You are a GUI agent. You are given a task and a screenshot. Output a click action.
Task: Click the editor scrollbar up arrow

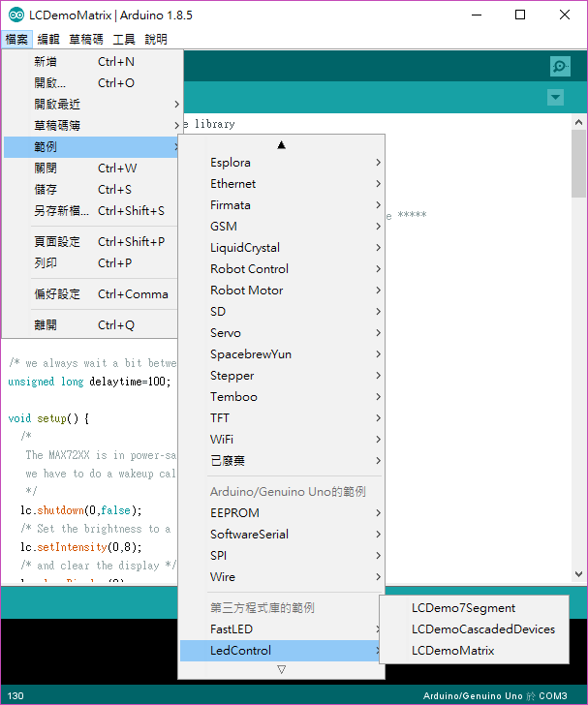[578, 122]
